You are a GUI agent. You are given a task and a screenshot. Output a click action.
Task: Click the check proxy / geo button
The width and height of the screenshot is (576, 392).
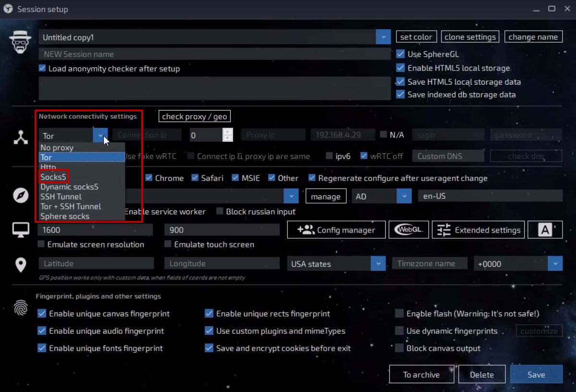[194, 116]
